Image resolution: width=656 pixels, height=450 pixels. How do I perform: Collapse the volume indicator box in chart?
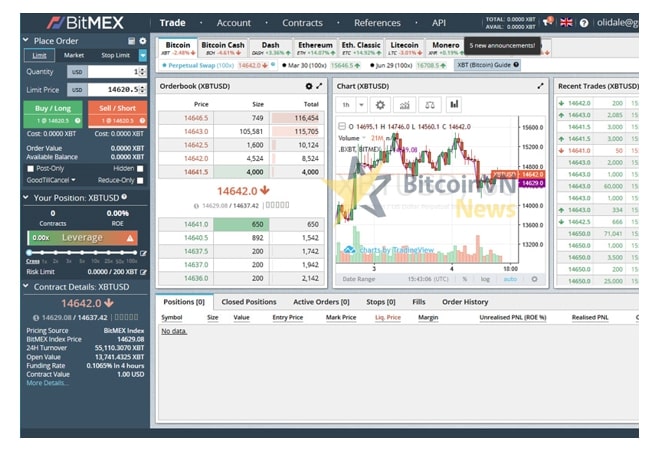coord(342,126)
